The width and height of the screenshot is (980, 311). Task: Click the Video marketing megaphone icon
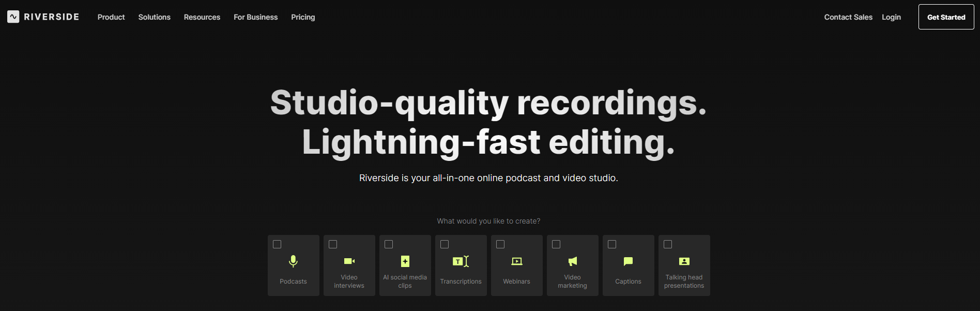pos(573,261)
